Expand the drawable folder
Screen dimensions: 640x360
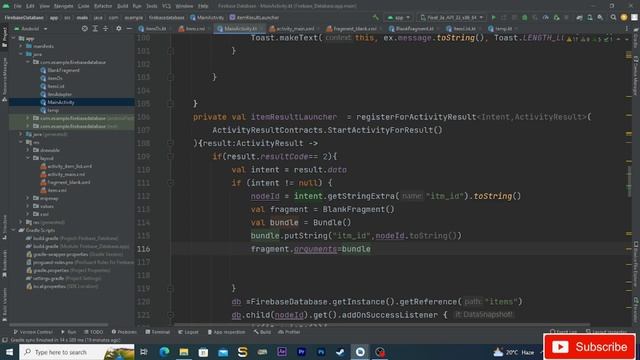pos(28,150)
